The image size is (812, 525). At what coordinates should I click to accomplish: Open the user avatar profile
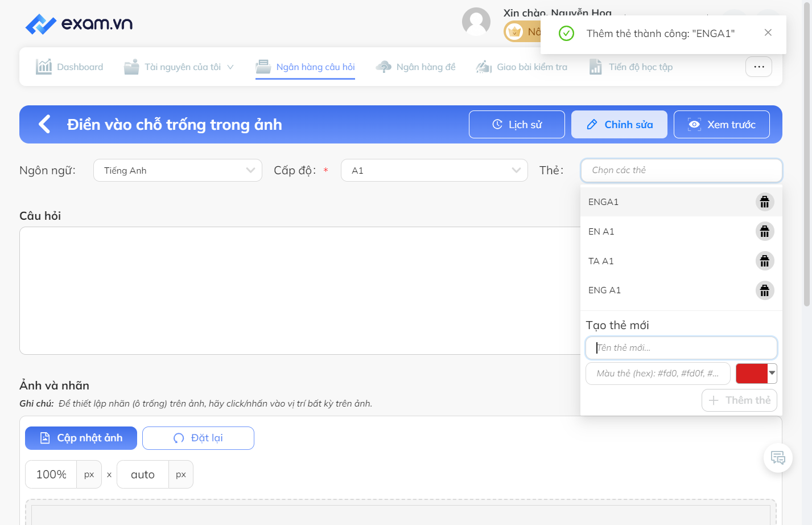476,22
